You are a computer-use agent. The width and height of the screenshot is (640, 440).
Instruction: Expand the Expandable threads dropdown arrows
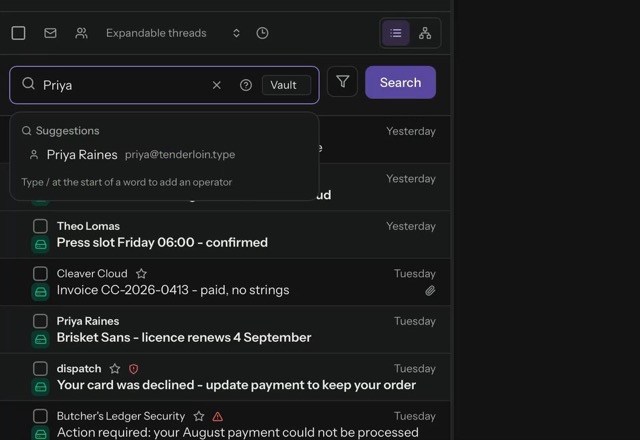[236, 33]
